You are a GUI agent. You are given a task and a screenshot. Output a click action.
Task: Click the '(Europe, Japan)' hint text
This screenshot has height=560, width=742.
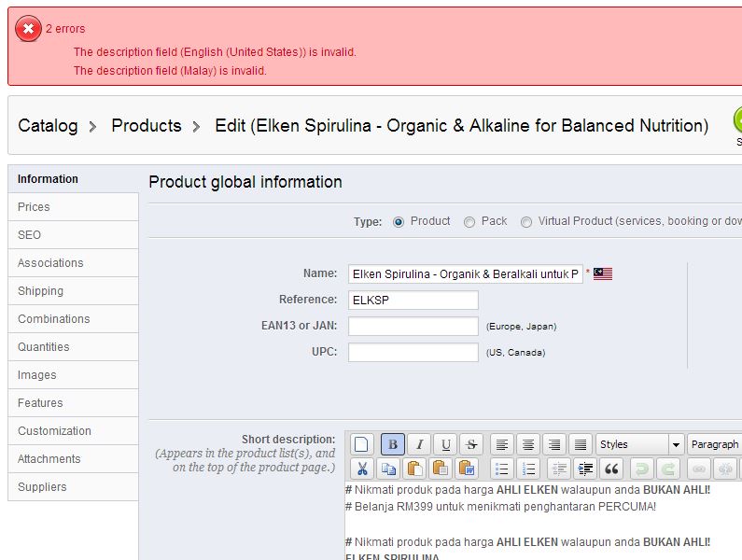[x=521, y=326]
